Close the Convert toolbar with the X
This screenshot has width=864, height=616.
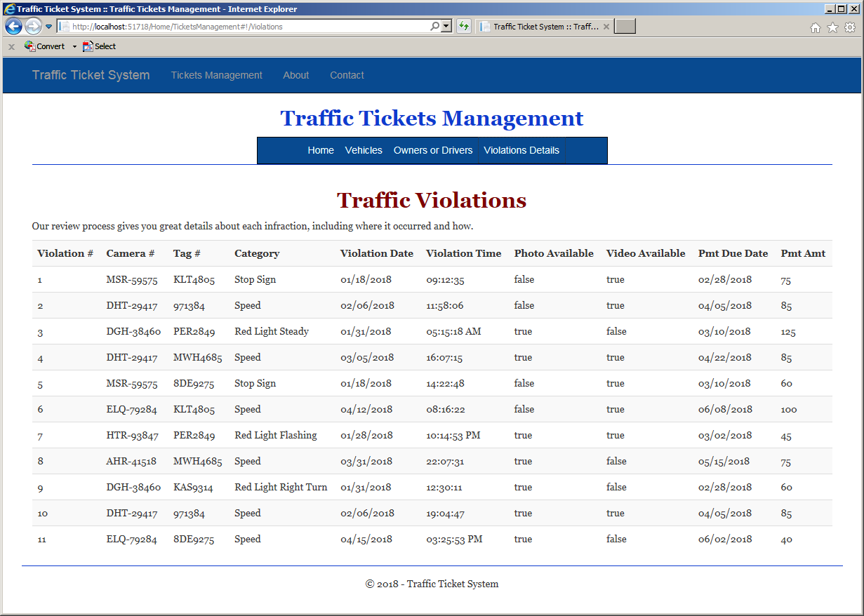pyautogui.click(x=11, y=47)
